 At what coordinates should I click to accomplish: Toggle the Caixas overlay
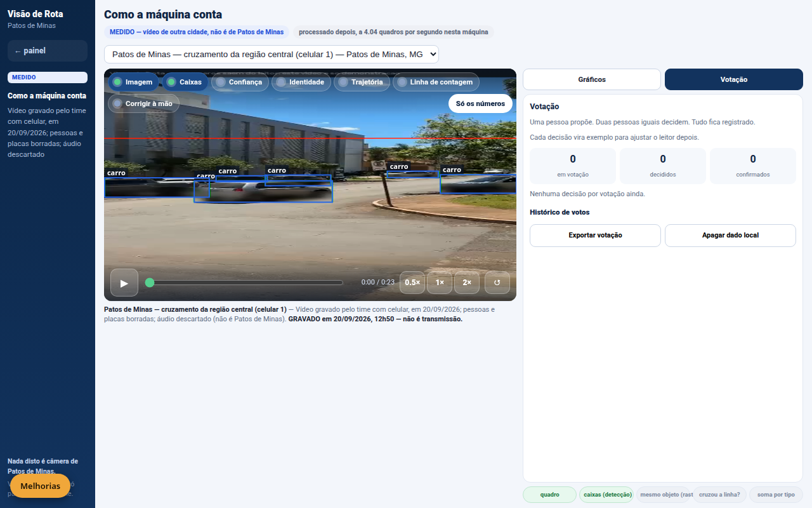185,82
